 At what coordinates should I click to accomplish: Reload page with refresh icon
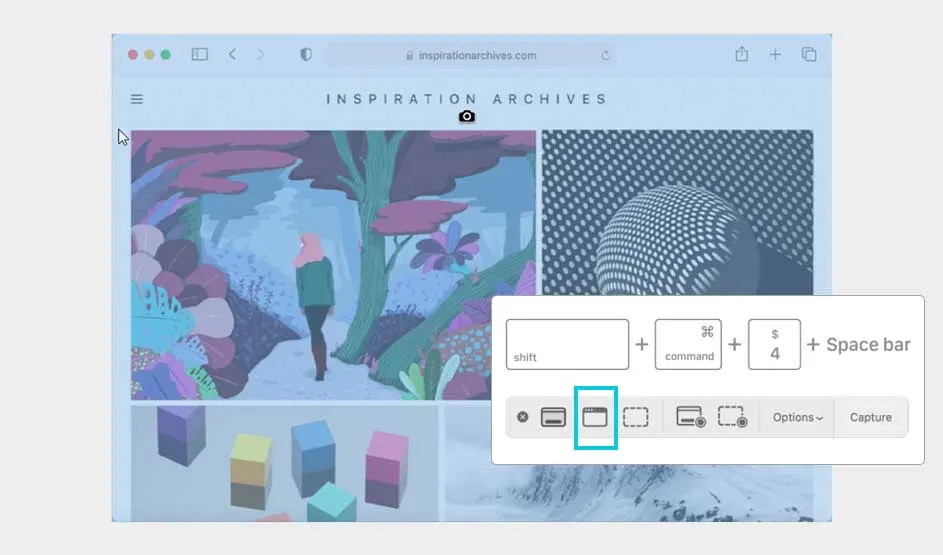click(x=605, y=55)
